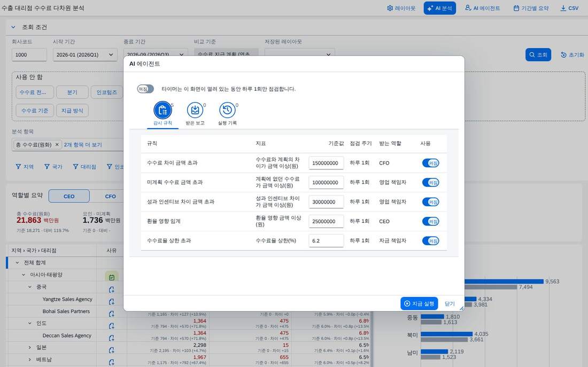This screenshot has height=367, width=588.
Task: Click the 사유 icon in the 일본 row
Action: [111, 350]
